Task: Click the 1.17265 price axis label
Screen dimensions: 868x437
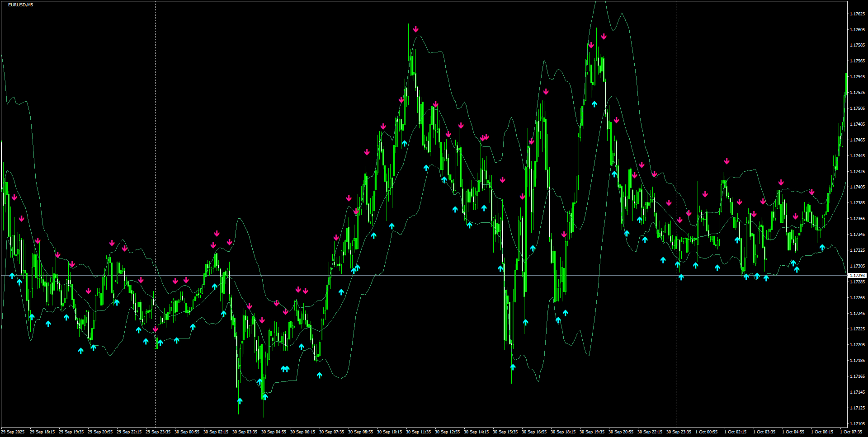Action: [857, 298]
